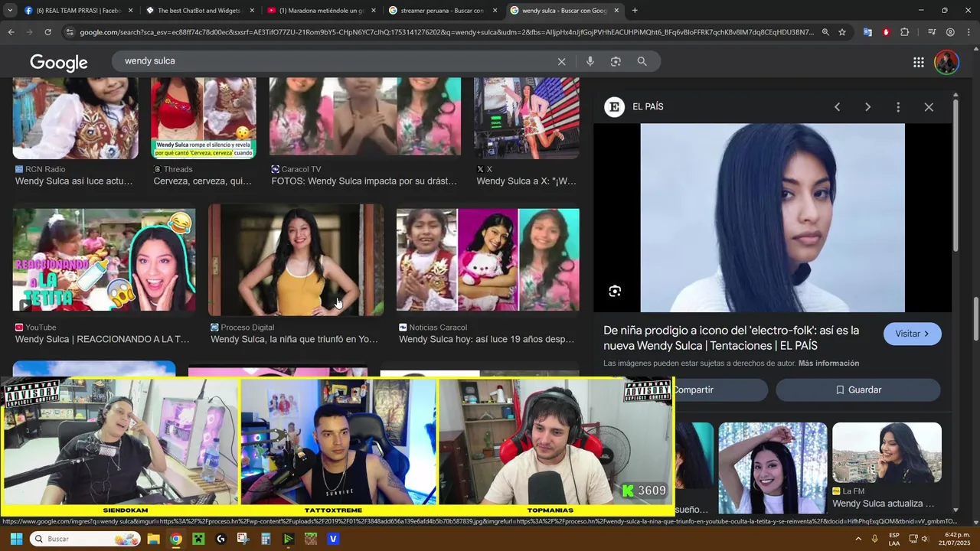Bookmark this page with the star icon
The image size is (980, 551).
point(842,32)
